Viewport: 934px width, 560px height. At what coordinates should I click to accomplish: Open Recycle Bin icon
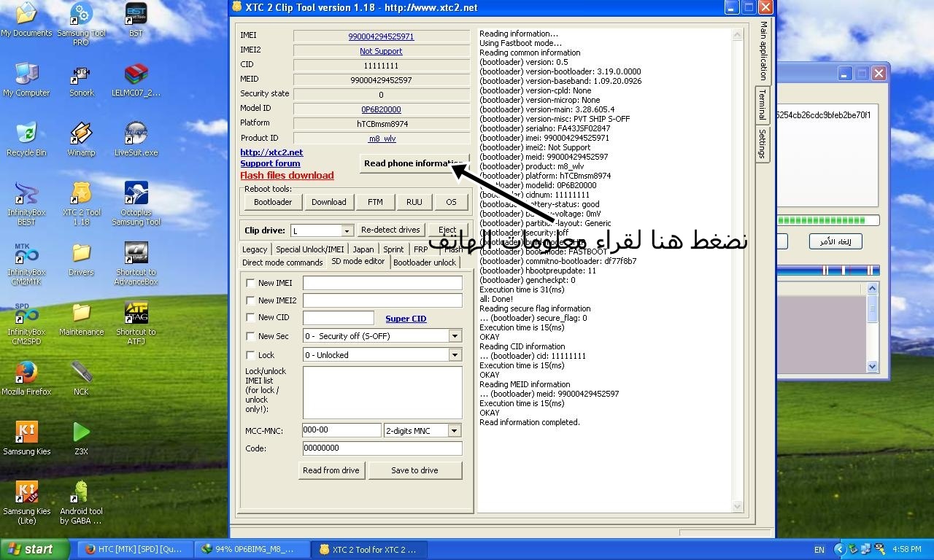tap(26, 140)
